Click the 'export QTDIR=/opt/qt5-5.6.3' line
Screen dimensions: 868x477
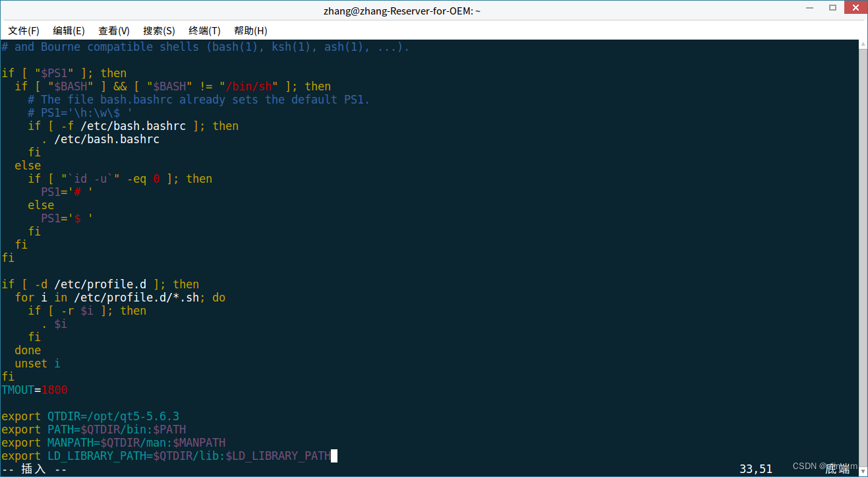(90, 416)
